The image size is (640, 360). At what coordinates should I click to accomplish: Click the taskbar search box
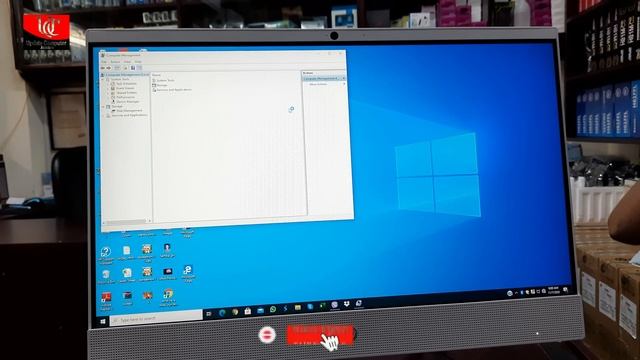coord(156,318)
